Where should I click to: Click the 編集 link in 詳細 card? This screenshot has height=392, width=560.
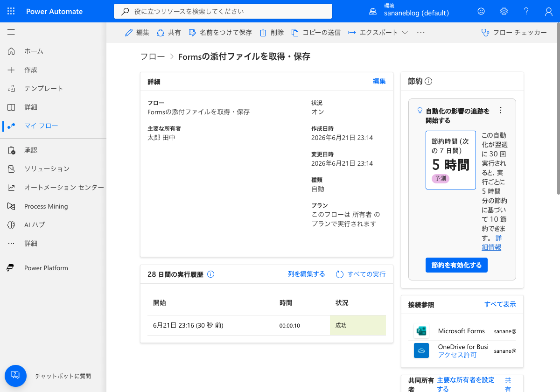pyautogui.click(x=379, y=81)
